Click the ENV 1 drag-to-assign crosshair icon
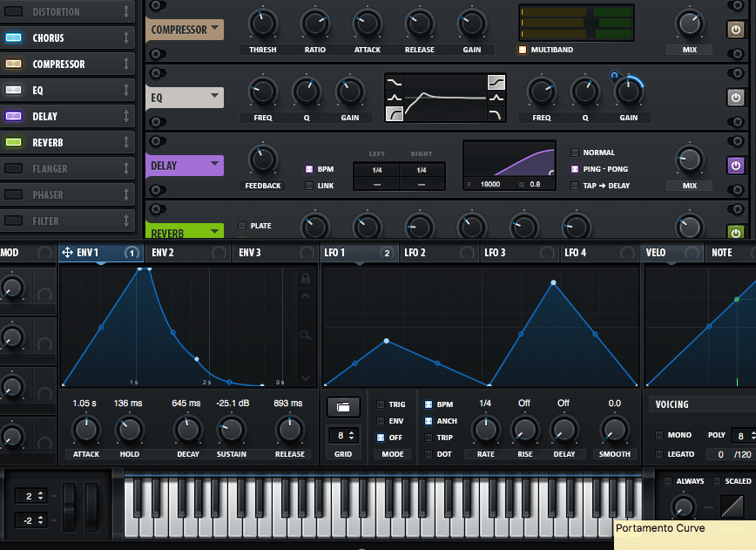Image resolution: width=756 pixels, height=550 pixels. [67, 253]
